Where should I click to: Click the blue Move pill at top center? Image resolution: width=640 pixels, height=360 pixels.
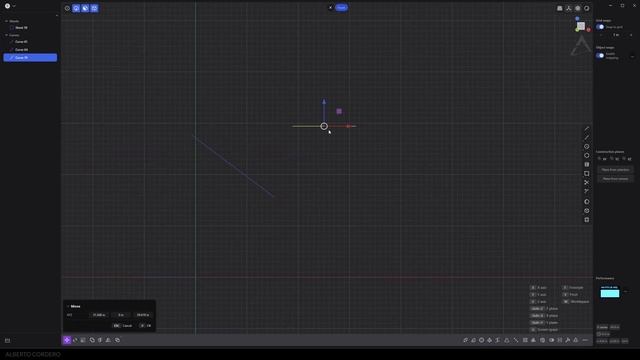point(341,7)
